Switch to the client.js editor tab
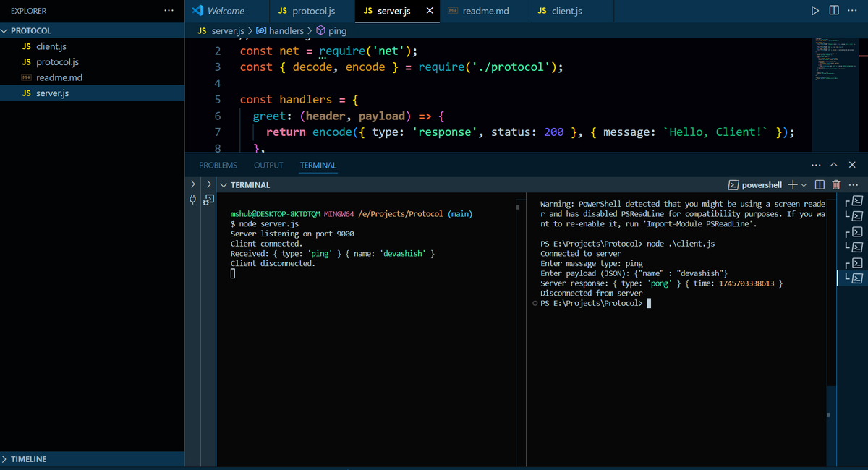This screenshot has width=868, height=470. pos(571,11)
